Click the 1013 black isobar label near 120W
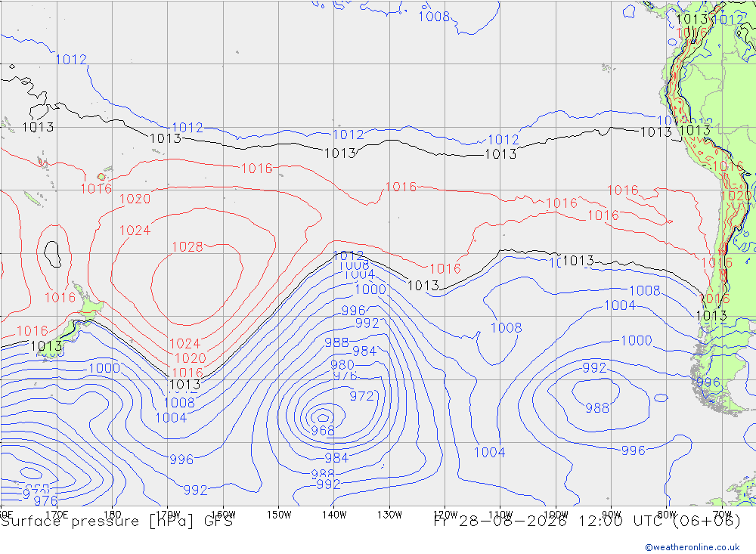This screenshot has height=554, width=756. (423, 286)
